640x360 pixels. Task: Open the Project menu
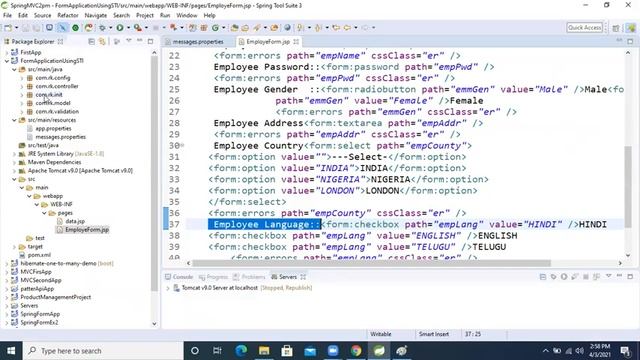144,16
